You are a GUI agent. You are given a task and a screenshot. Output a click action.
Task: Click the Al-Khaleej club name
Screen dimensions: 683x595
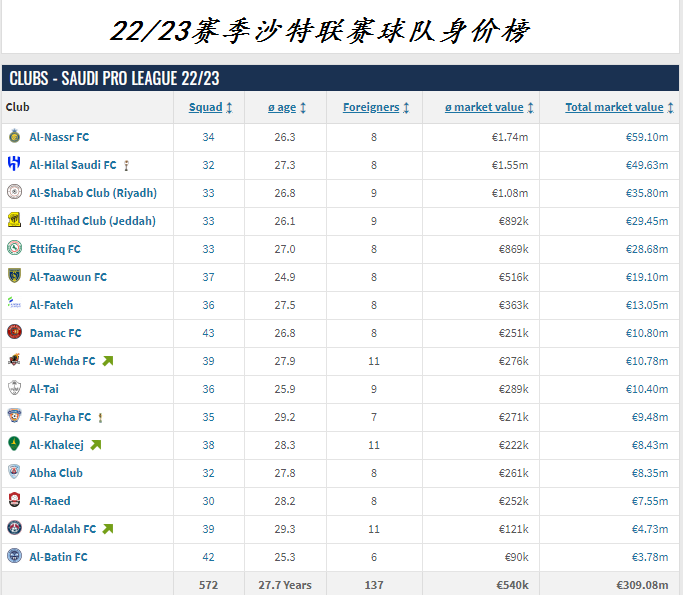point(56,445)
